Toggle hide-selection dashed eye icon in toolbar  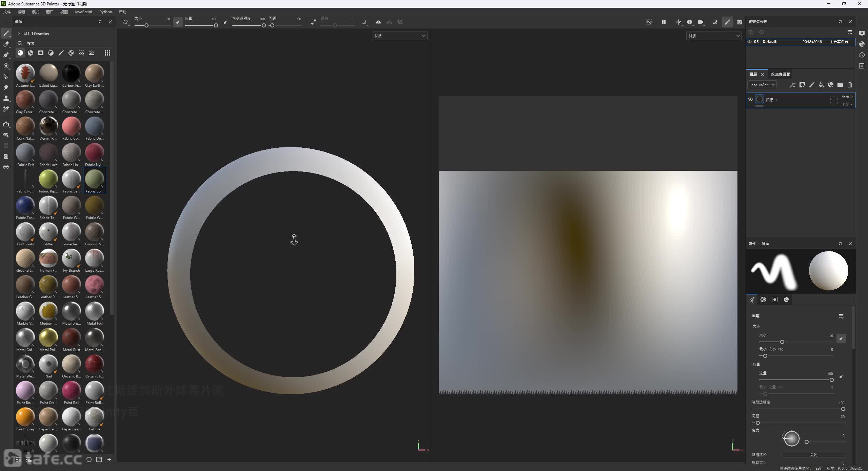(649, 22)
